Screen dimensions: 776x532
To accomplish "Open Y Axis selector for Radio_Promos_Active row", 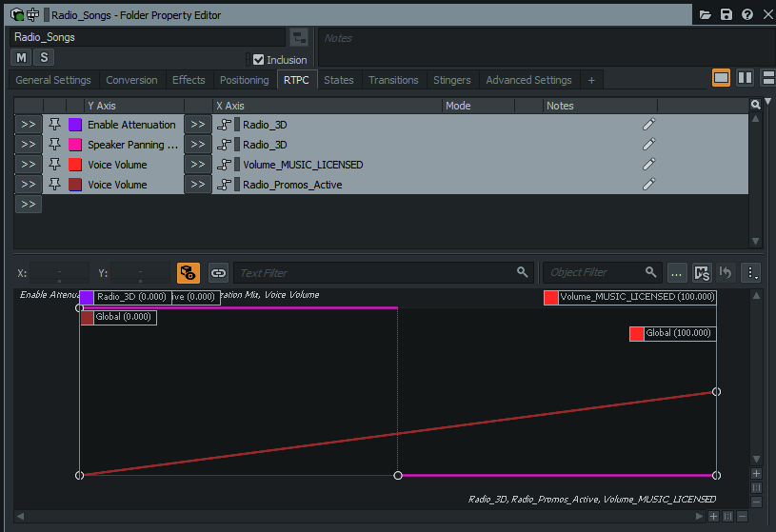I will (x=29, y=184).
